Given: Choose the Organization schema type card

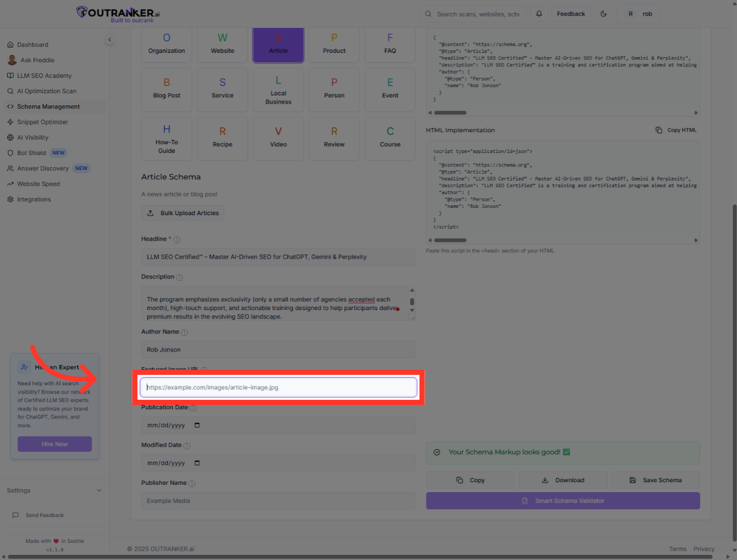Looking at the screenshot, I should (x=166, y=45).
